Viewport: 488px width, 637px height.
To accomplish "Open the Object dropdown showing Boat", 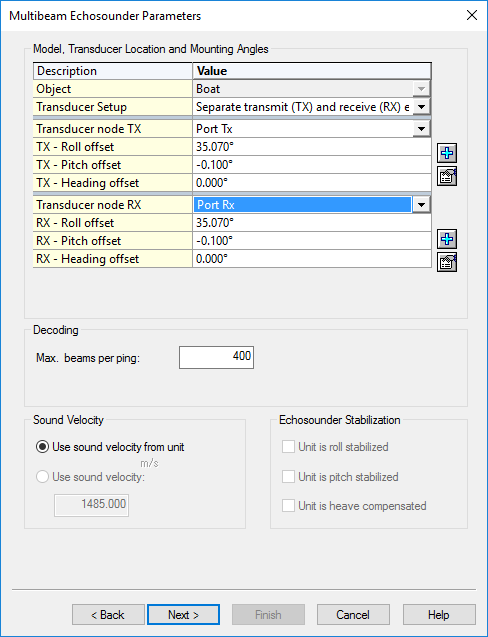I will 421,89.
